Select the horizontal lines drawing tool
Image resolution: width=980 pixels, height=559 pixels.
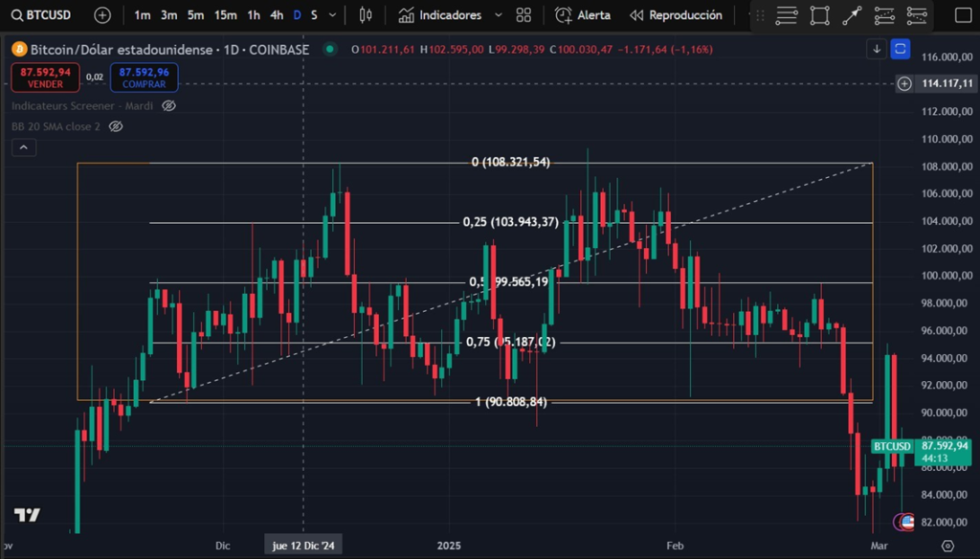[x=787, y=15]
